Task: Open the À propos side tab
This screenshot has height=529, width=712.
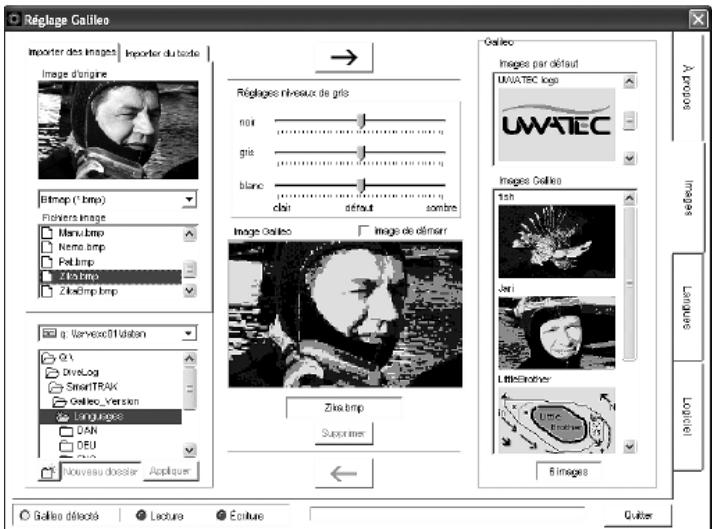Action: click(687, 87)
